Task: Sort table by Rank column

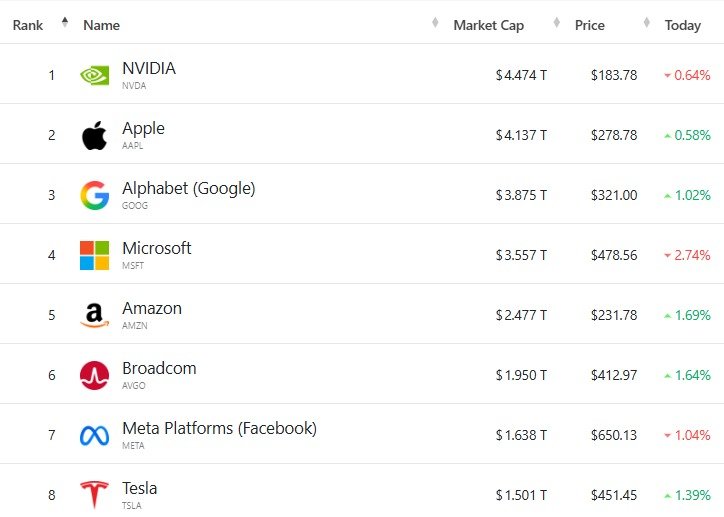Action: coord(28,25)
